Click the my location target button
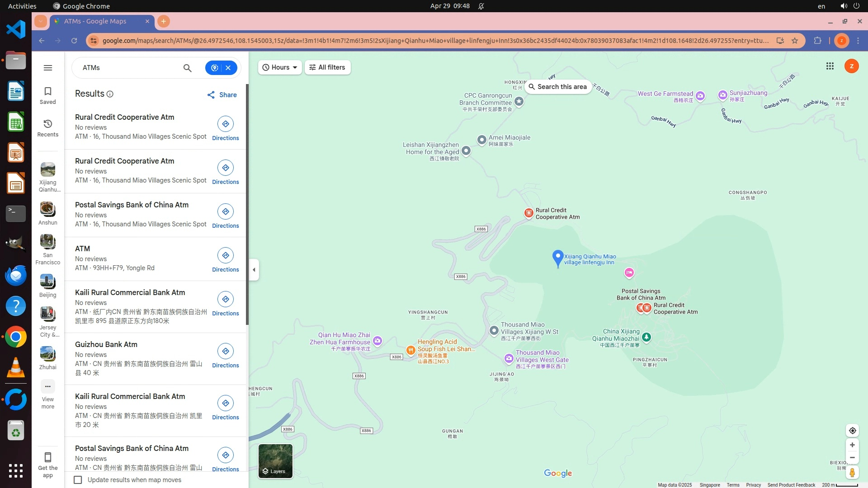The width and height of the screenshot is (868, 488). [x=852, y=431]
